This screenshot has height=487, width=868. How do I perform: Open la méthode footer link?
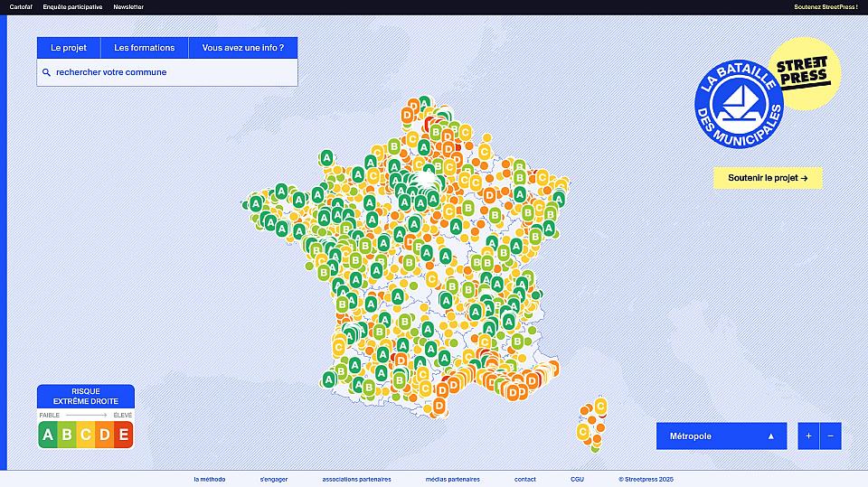click(x=209, y=479)
